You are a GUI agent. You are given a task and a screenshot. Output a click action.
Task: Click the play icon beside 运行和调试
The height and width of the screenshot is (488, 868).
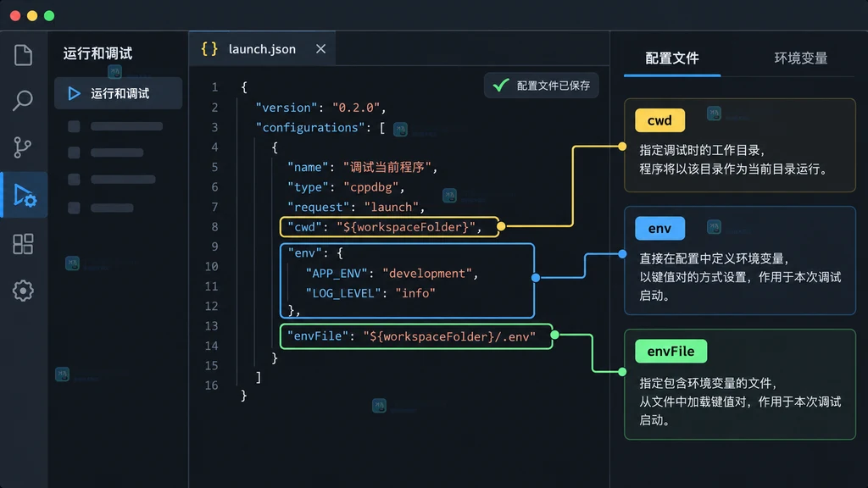click(x=74, y=93)
